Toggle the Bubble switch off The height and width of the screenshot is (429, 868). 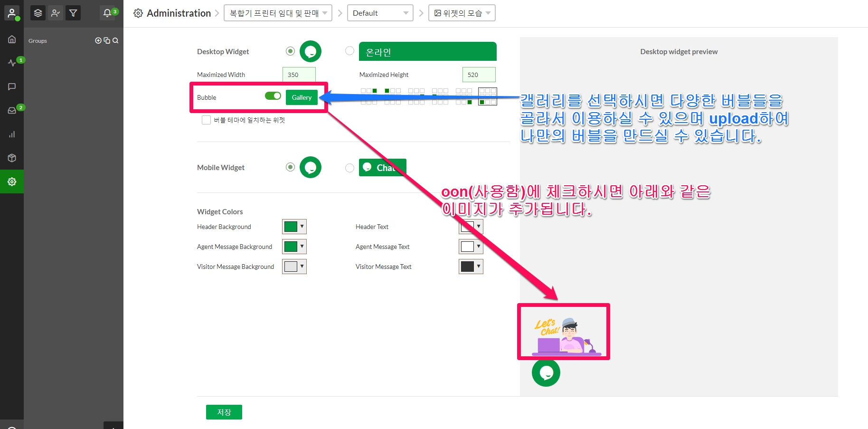pyautogui.click(x=273, y=96)
